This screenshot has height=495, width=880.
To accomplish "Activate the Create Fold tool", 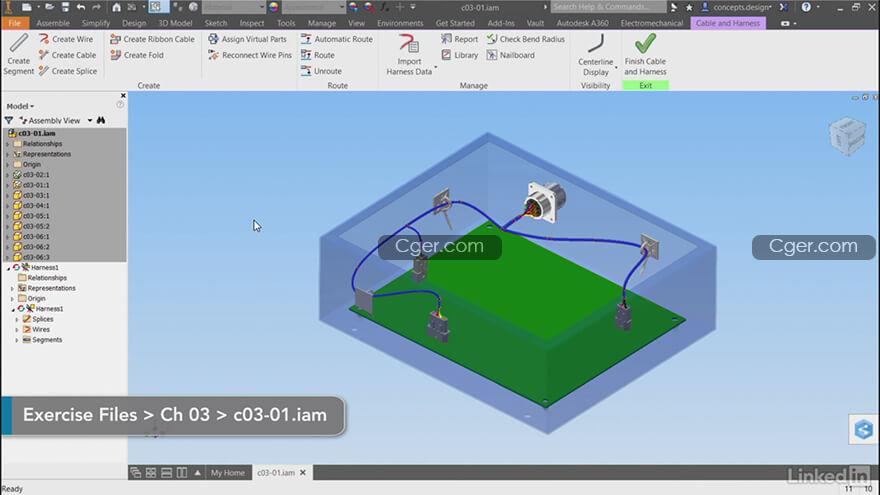I will 138,55.
